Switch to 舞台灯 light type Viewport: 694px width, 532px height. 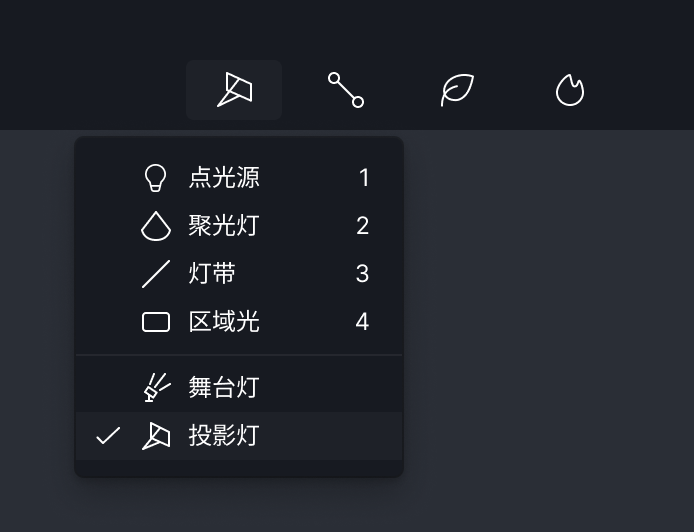(224, 387)
